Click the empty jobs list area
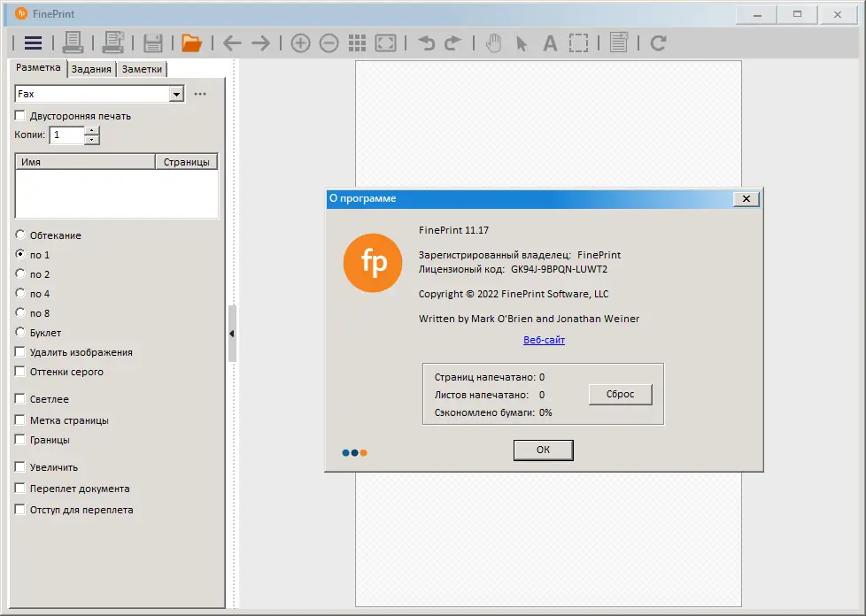The image size is (866, 616). (x=117, y=193)
